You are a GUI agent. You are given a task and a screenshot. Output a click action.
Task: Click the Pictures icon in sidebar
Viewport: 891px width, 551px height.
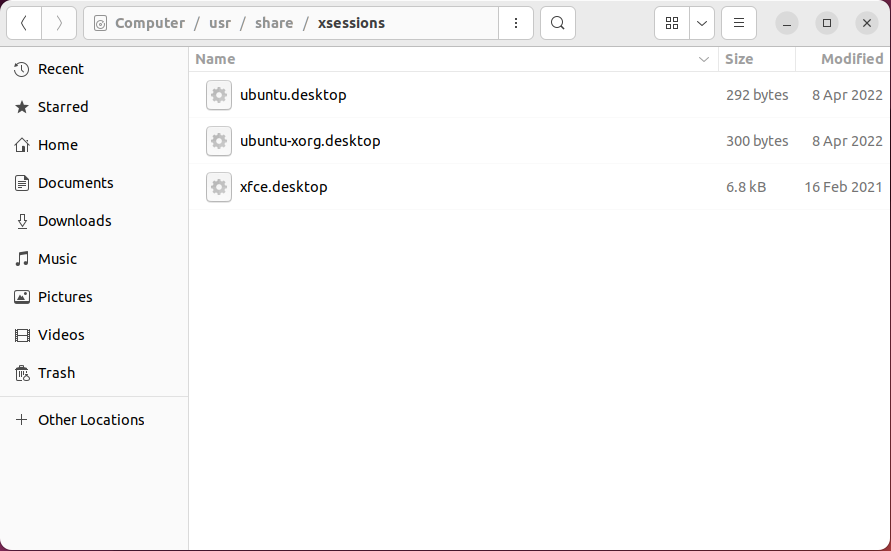(x=22, y=297)
